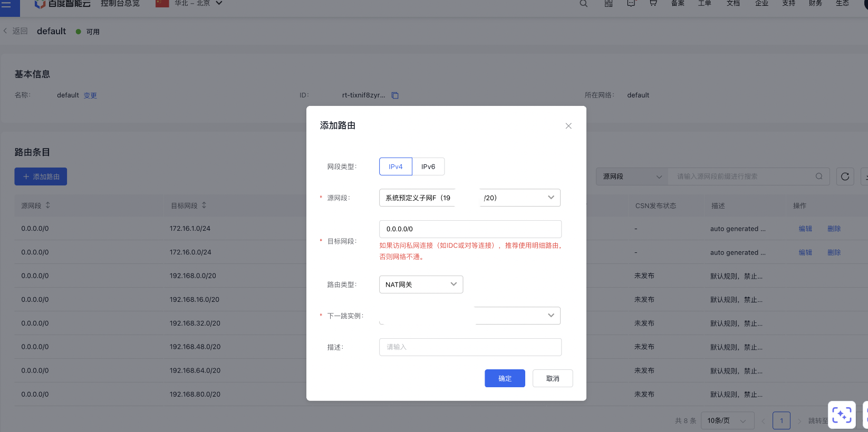Expand the 华北-北京 region selector

(189, 3)
